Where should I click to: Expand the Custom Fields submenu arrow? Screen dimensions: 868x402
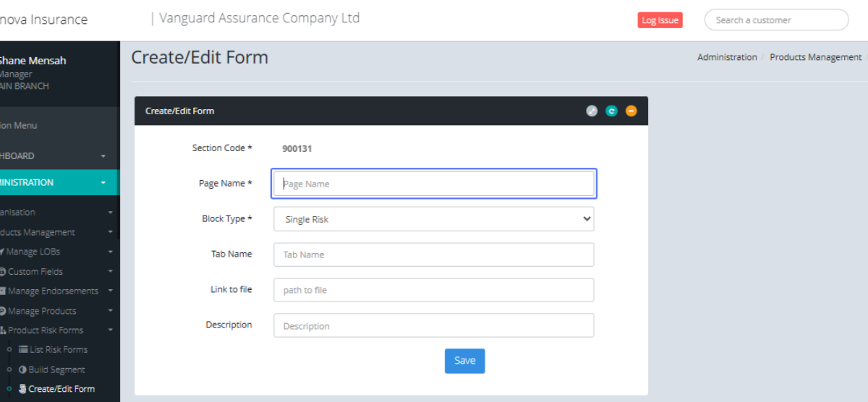[111, 272]
